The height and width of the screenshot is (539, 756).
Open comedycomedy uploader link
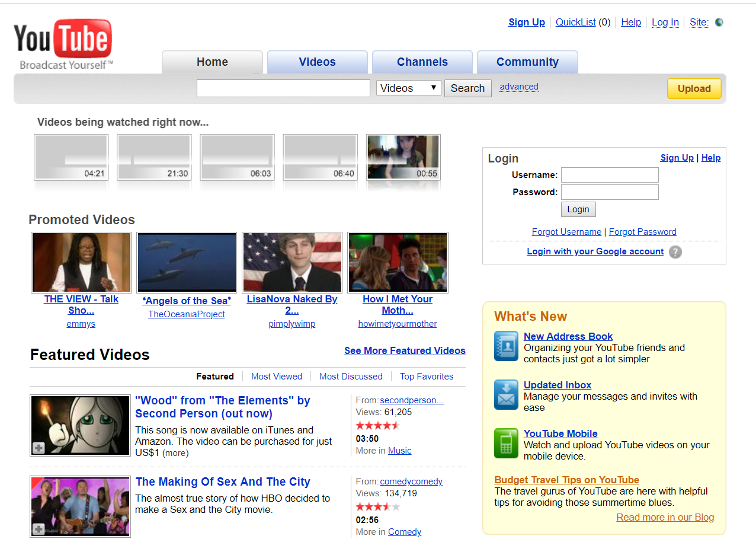pos(411,481)
